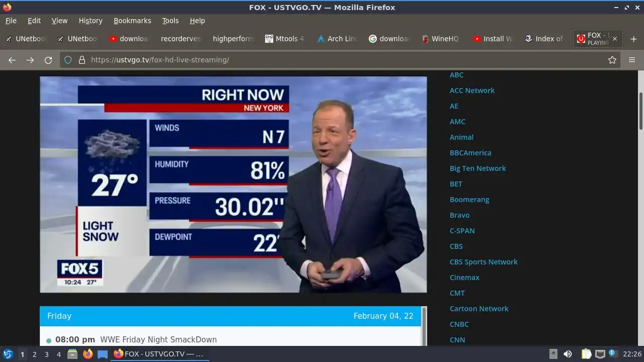This screenshot has height=362, width=644.
Task: Switch to the Mtools tab
Action: coord(284,39)
